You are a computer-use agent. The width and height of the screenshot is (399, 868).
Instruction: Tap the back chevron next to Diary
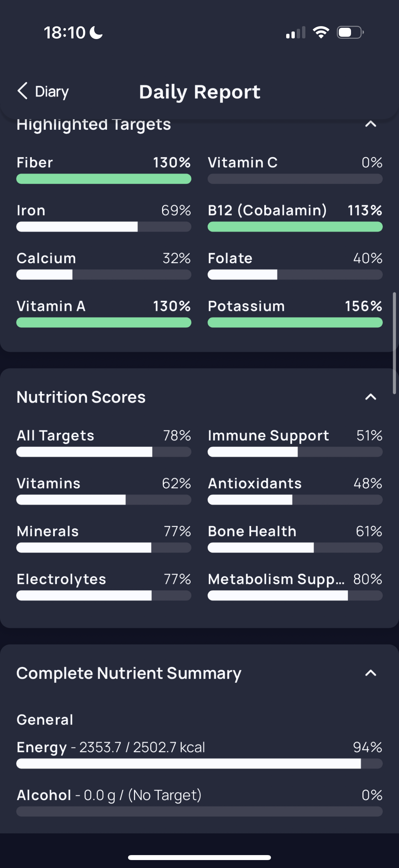click(x=22, y=91)
